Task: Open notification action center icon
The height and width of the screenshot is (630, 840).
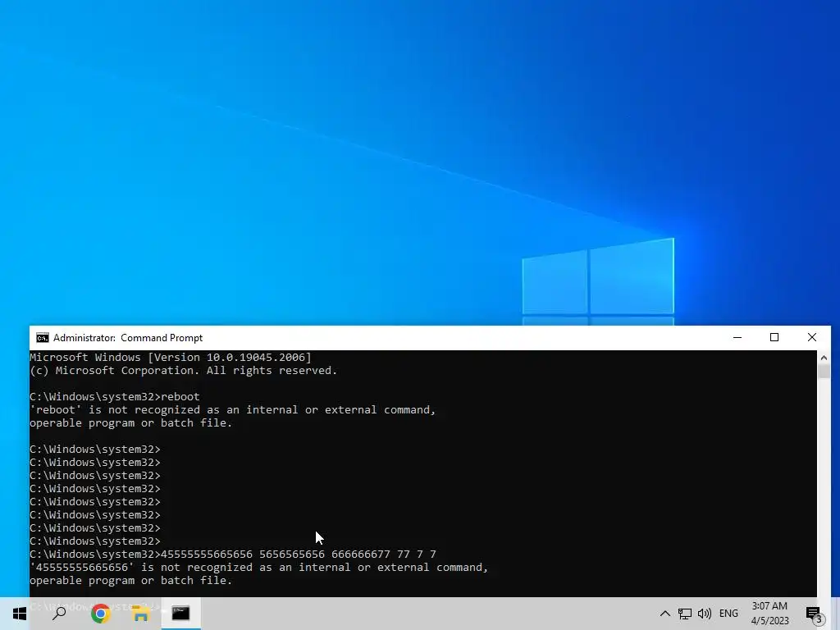Action: 814,614
